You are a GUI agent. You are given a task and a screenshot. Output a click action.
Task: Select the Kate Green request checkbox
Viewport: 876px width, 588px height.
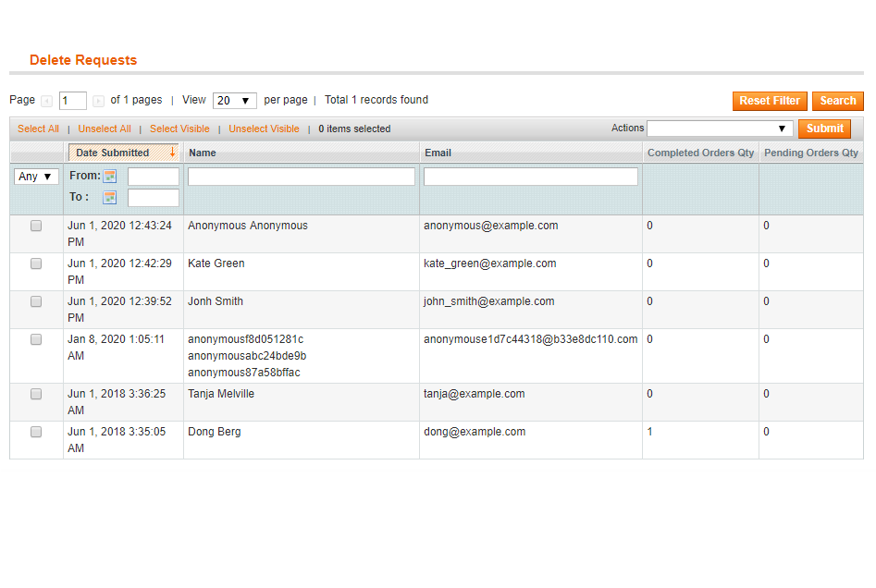[x=36, y=263]
